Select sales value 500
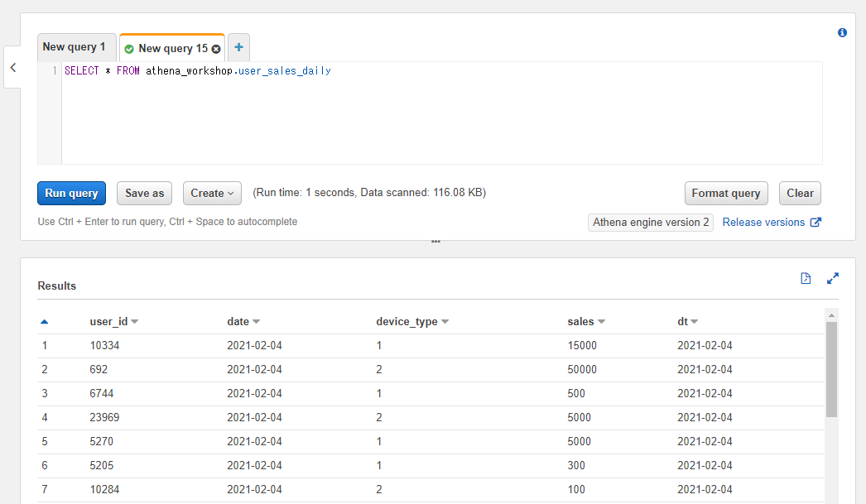 576,394
